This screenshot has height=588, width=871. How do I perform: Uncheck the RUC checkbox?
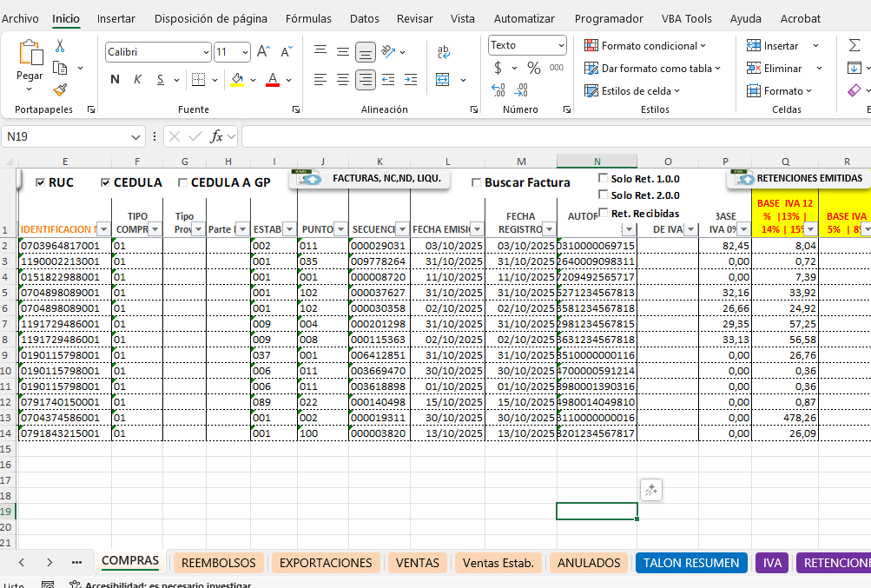[x=40, y=182]
